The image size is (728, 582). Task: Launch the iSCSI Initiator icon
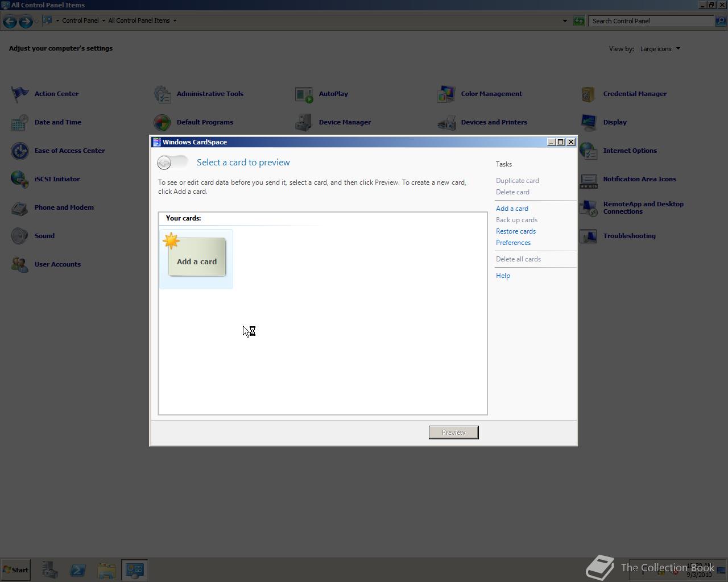tap(20, 179)
